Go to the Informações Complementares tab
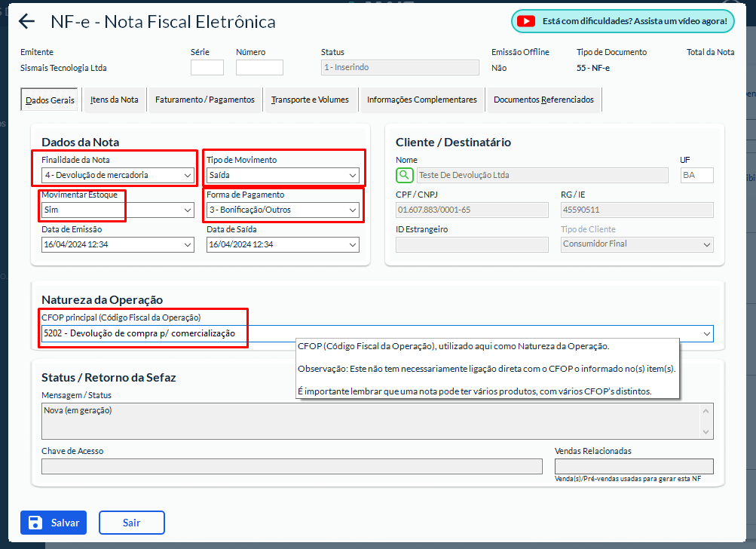Viewport: 756px width, 549px height. pos(421,100)
